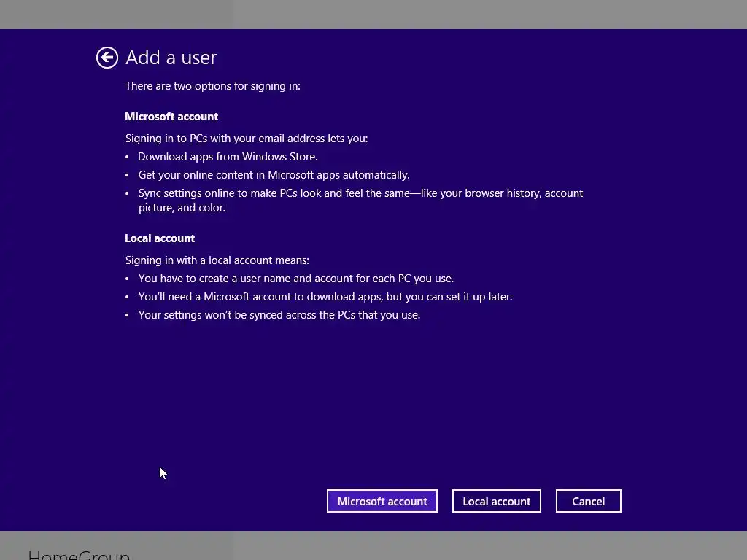Click 'There are two options for signing in:'
Viewport: 747px width, 560px height.
pyautogui.click(x=212, y=86)
